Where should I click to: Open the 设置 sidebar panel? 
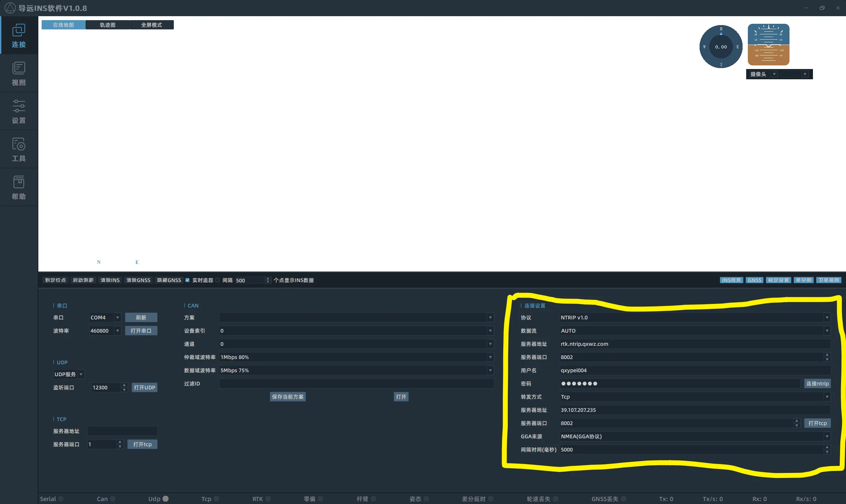19,111
